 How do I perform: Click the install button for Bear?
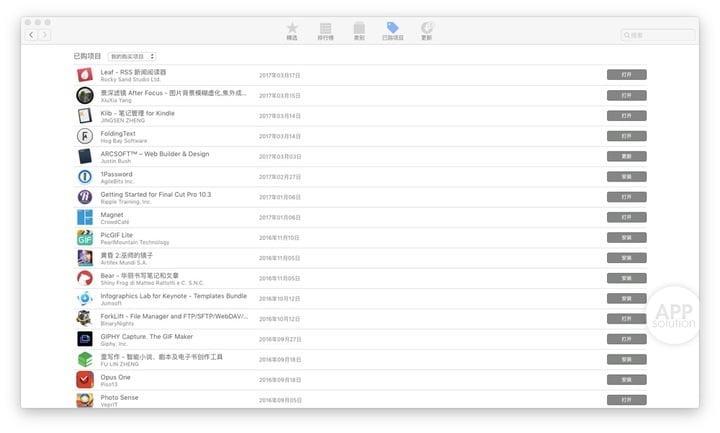626,278
